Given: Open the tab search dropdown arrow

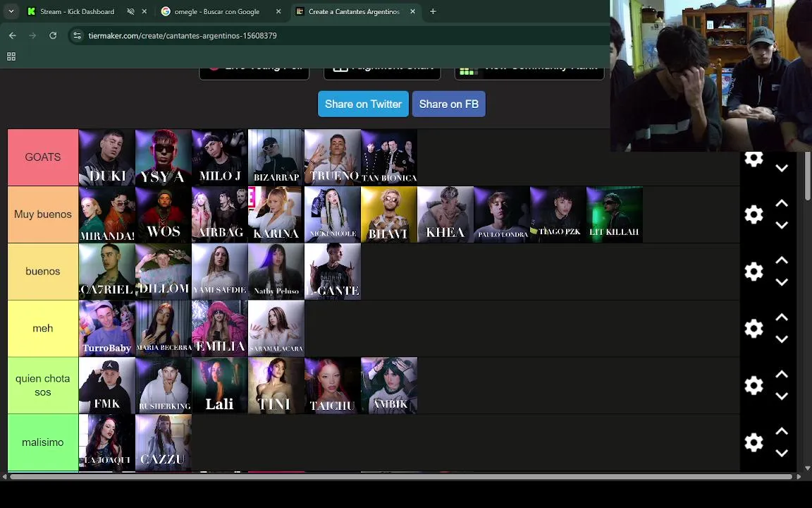Looking at the screenshot, I should tap(11, 11).
